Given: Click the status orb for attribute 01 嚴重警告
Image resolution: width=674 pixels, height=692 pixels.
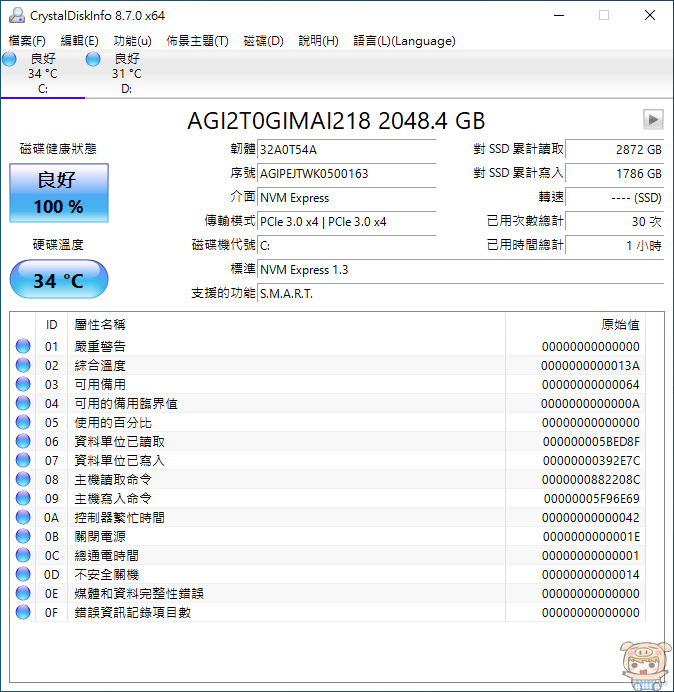Looking at the screenshot, I should point(23,347).
